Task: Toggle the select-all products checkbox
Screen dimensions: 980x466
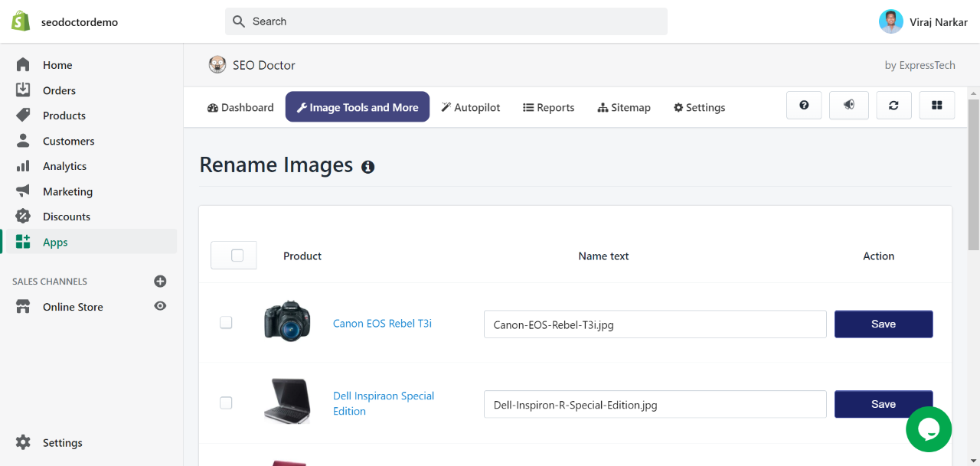Action: (x=237, y=256)
